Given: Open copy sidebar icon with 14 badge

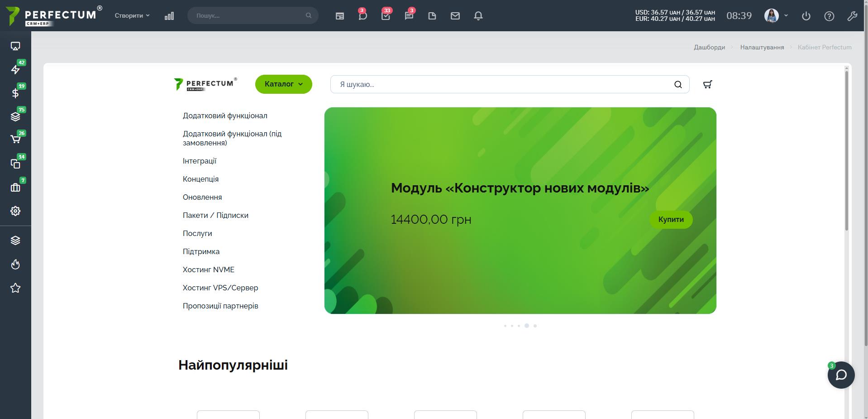Looking at the screenshot, I should pyautogui.click(x=15, y=164).
